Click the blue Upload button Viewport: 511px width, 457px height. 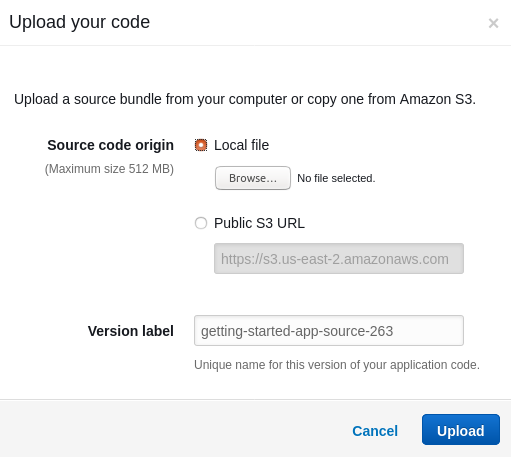pos(461,430)
